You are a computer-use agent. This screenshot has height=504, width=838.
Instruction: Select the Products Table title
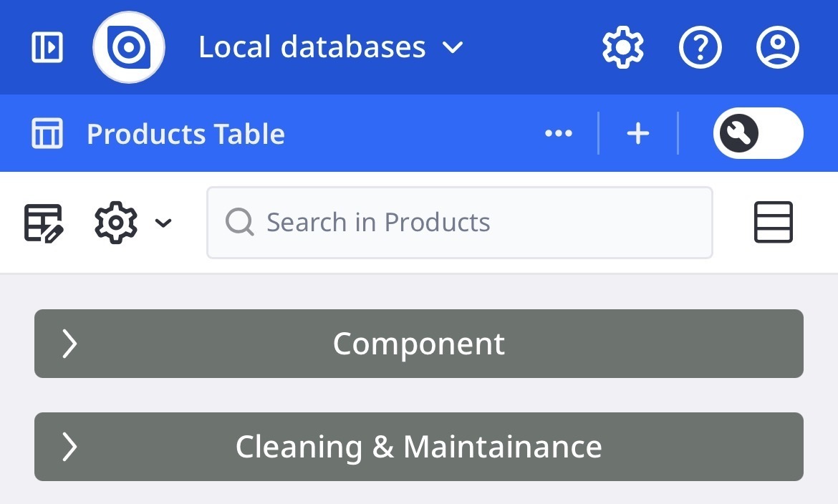[186, 134]
